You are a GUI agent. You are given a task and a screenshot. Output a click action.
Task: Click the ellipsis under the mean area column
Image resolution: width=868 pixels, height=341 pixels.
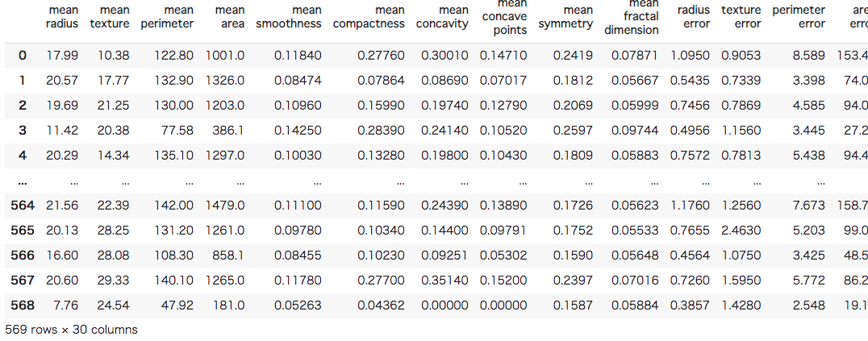click(x=237, y=181)
